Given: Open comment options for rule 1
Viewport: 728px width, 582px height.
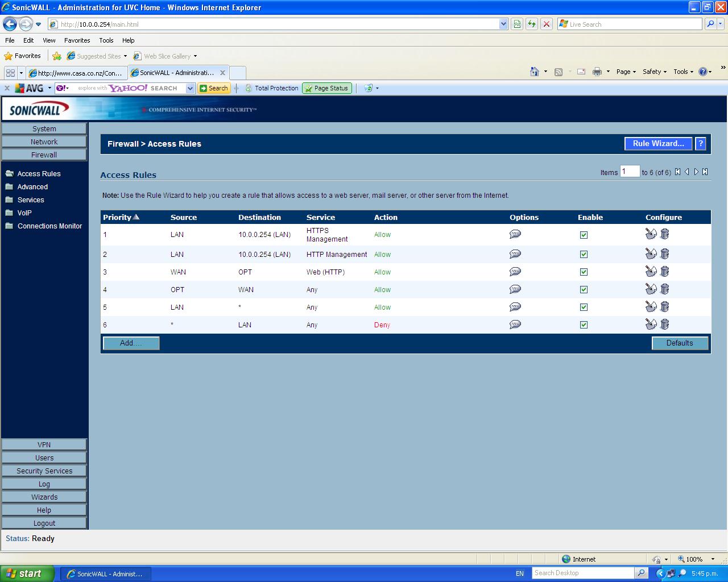Looking at the screenshot, I should (515, 234).
